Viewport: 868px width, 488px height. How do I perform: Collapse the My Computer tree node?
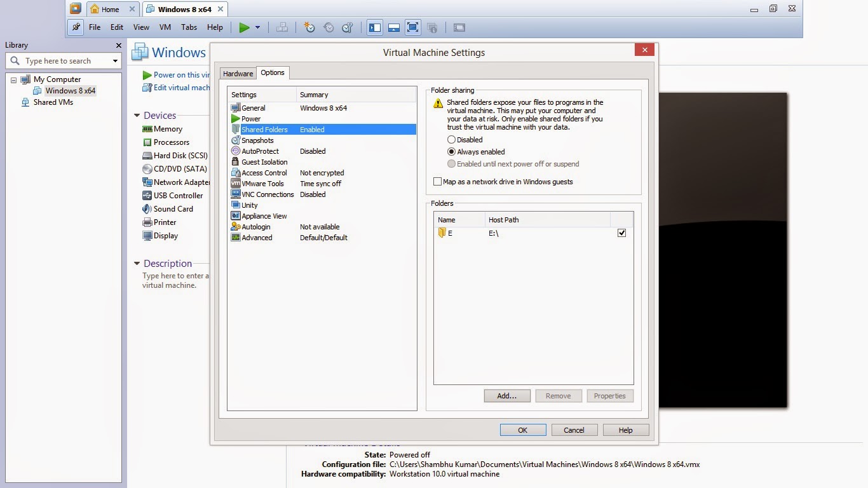pyautogui.click(x=13, y=80)
